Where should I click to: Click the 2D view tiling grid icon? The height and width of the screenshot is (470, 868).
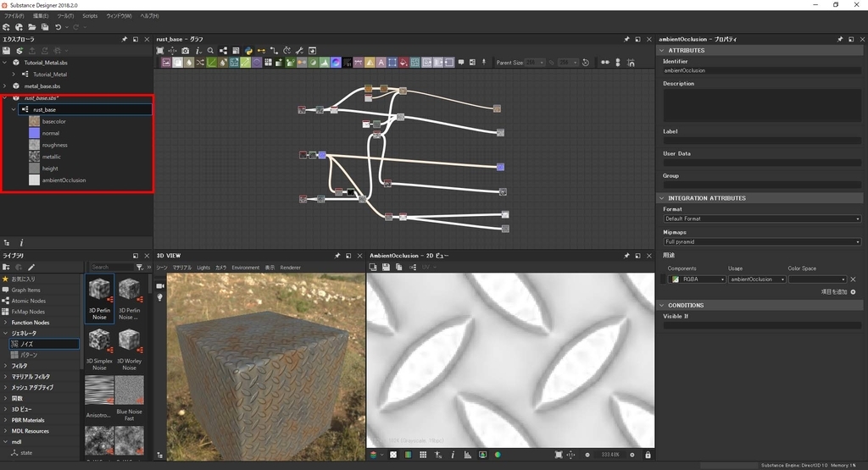coord(423,455)
